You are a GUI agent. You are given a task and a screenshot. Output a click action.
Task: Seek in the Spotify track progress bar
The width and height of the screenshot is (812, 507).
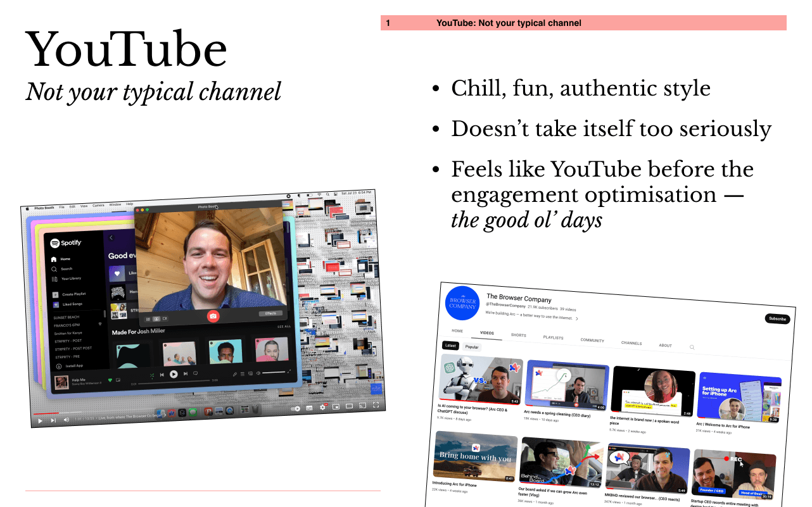coord(174,382)
